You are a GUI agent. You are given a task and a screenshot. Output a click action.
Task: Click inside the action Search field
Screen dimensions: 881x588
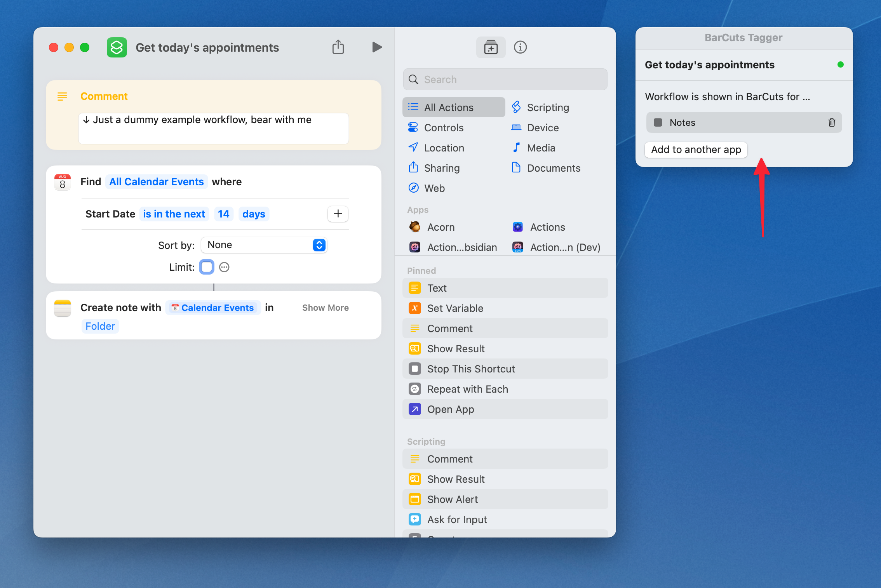pos(504,79)
